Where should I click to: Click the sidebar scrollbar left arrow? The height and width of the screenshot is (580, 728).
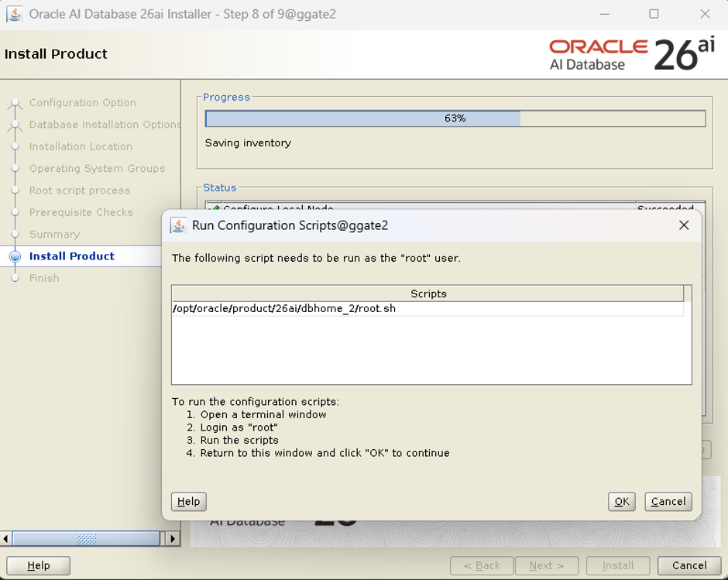pos(5,539)
